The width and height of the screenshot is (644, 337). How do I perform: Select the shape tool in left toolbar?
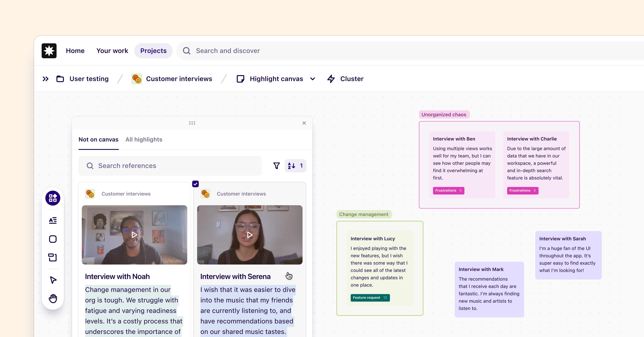53,239
